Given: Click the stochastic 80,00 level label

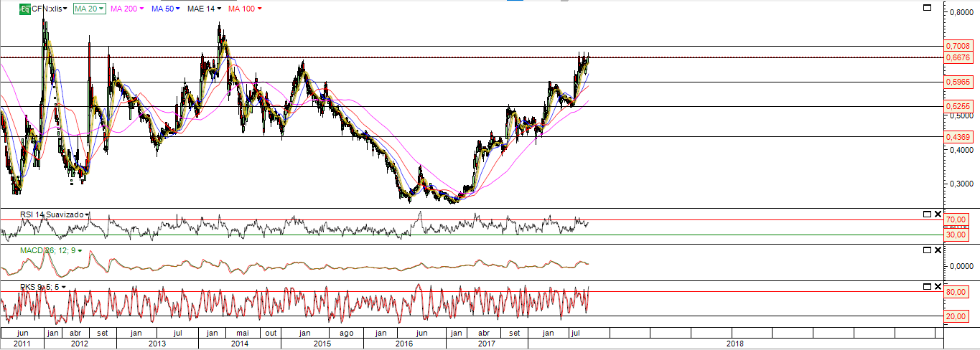Looking at the screenshot, I should pos(956,292).
